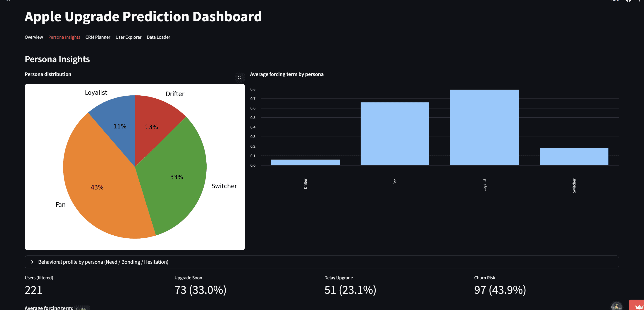Click the "Loyalist" label beside the pie
This screenshot has height=310, width=644.
96,93
